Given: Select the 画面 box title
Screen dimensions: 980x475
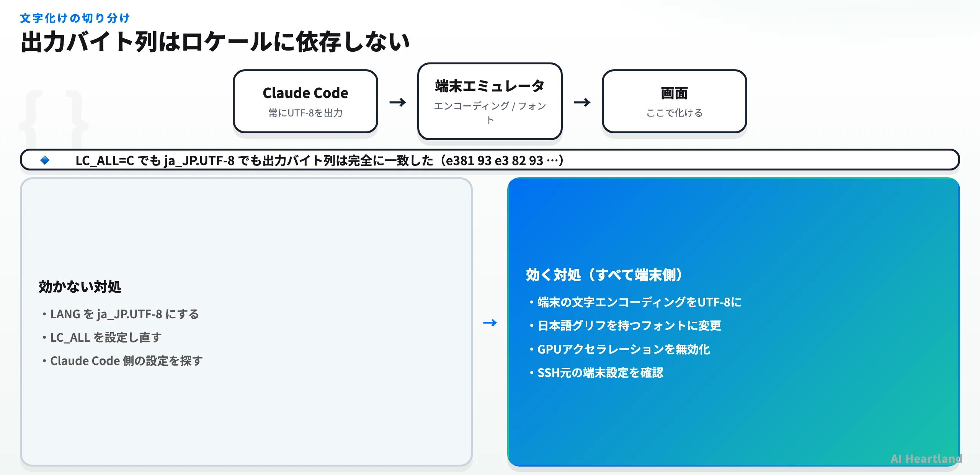Looking at the screenshot, I should (674, 93).
